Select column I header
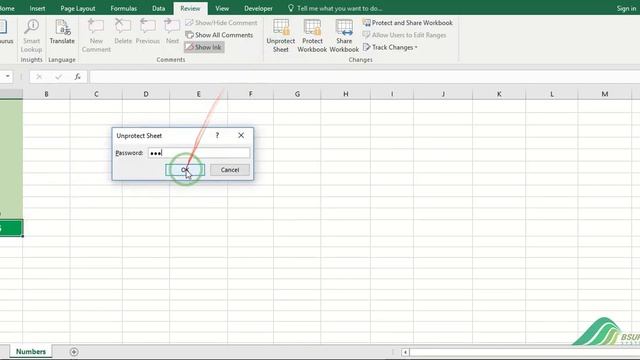Screen dimensions: 640x360 [x=392, y=94]
